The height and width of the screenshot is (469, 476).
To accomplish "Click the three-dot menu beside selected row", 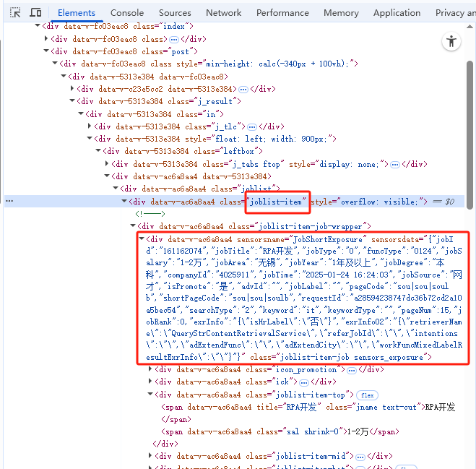I will tap(9, 201).
